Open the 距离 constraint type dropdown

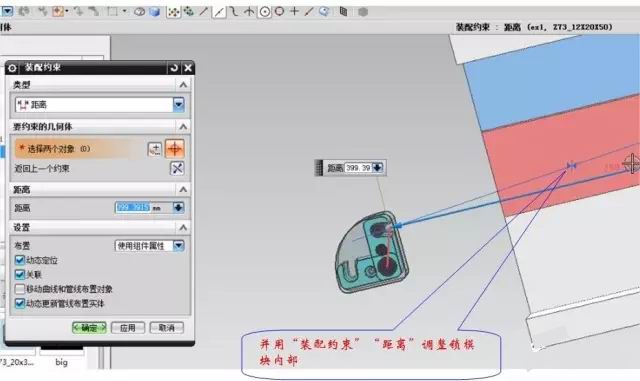pos(178,105)
